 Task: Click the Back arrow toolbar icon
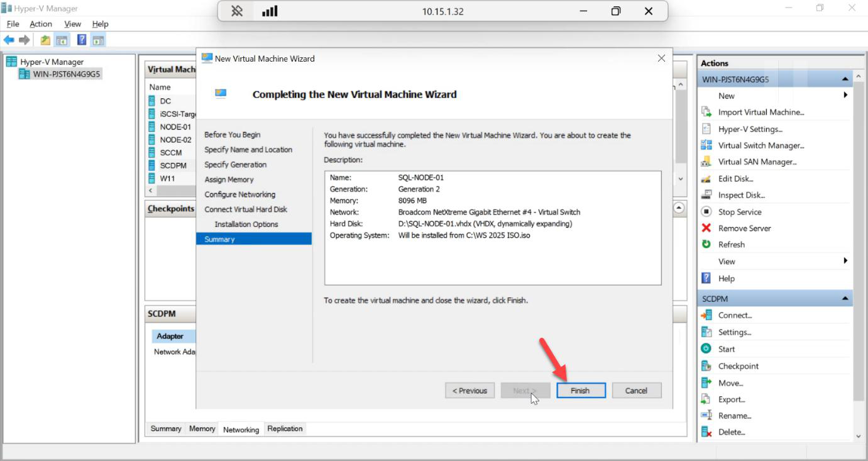tap(9, 40)
